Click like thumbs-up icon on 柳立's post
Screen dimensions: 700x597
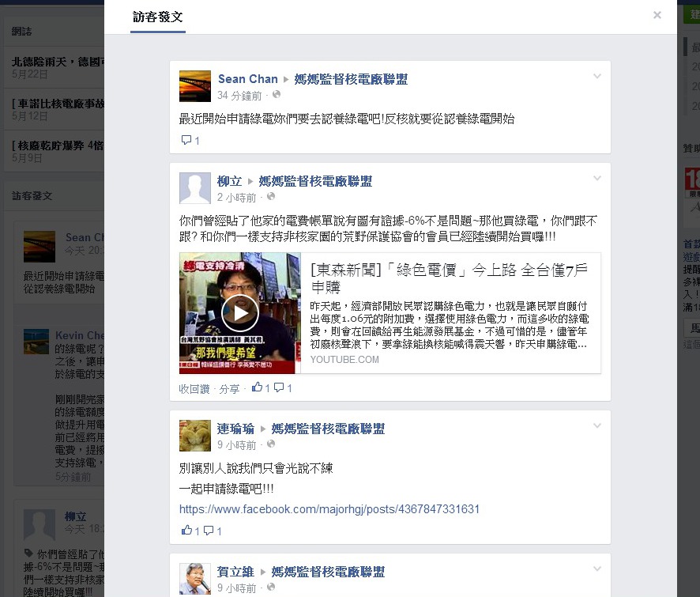(257, 387)
